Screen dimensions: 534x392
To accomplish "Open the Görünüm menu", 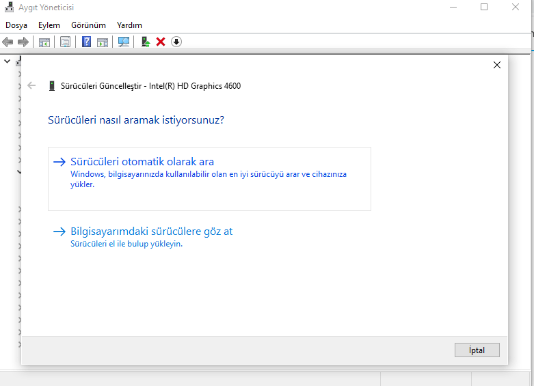I will tap(88, 25).
